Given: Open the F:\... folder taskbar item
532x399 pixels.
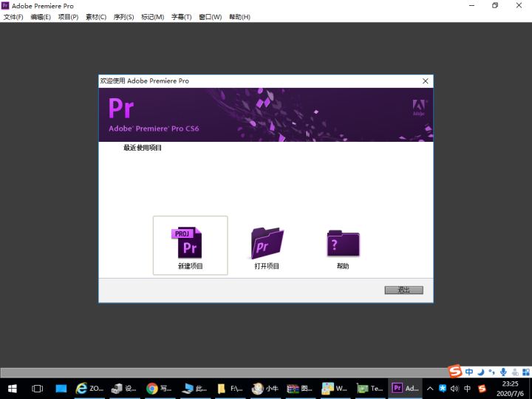Looking at the screenshot, I should (230, 389).
